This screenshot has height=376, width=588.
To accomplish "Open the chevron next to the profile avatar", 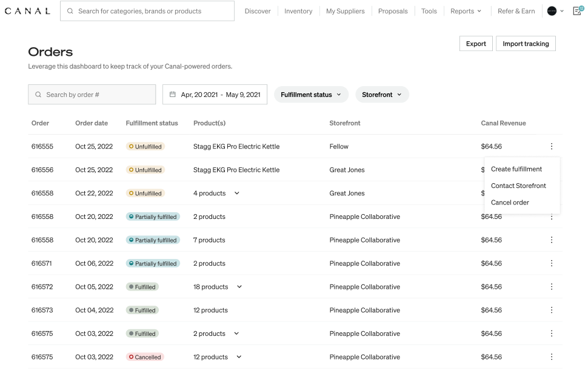I will 562,12.
